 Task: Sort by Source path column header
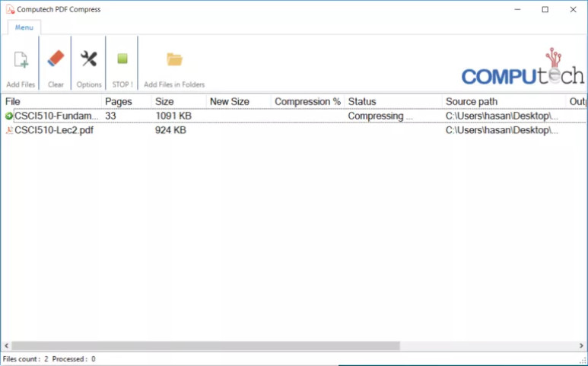[504, 102]
